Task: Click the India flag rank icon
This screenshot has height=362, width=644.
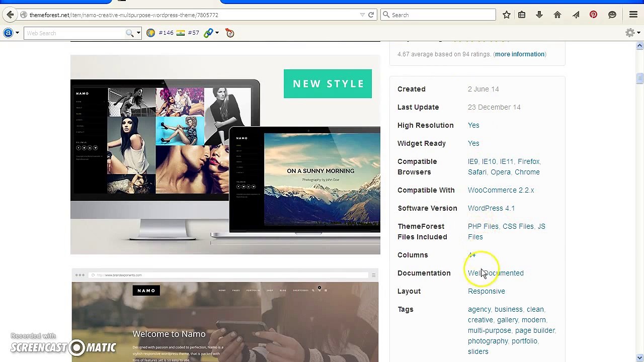Action: (181, 33)
